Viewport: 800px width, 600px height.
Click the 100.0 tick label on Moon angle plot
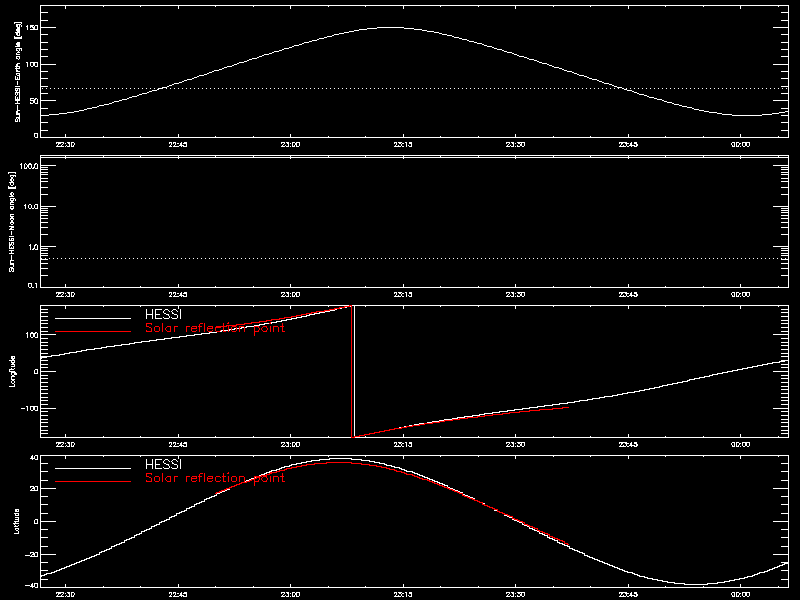pyautogui.click(x=29, y=166)
